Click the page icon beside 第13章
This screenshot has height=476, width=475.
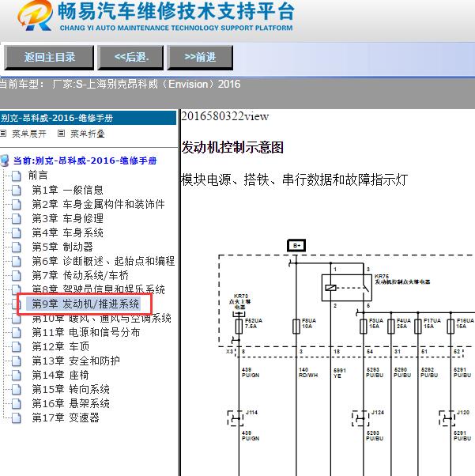click(17, 361)
